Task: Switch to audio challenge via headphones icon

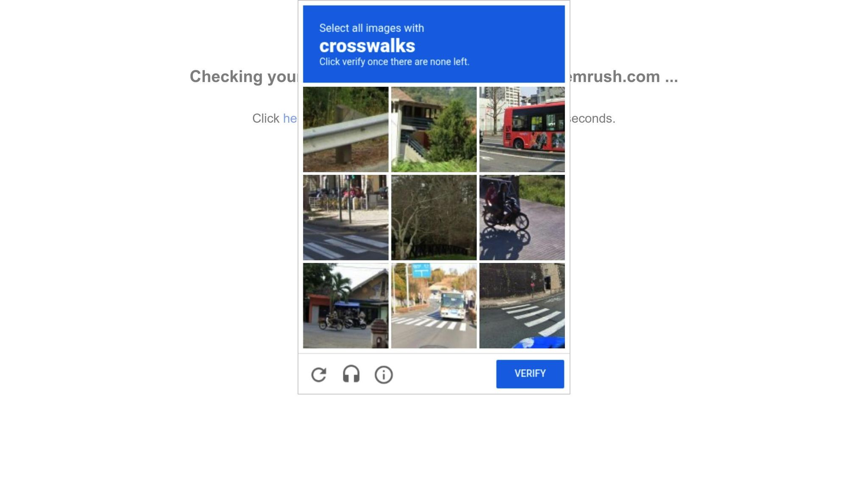Action: 351,374
